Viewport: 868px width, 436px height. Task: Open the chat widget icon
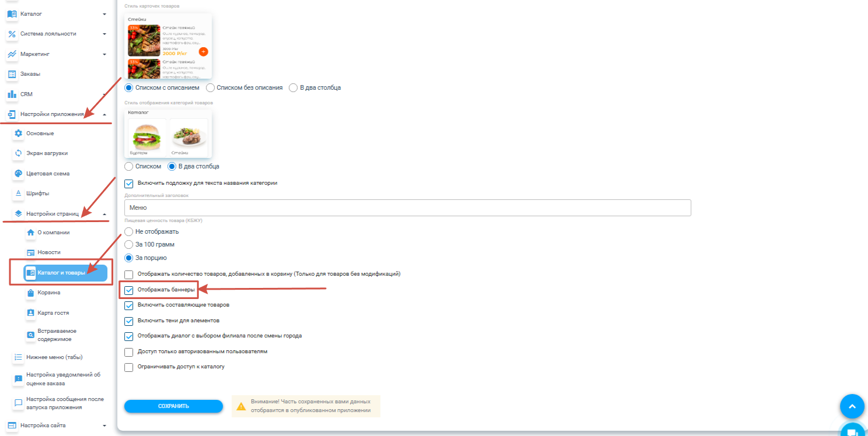(x=852, y=431)
